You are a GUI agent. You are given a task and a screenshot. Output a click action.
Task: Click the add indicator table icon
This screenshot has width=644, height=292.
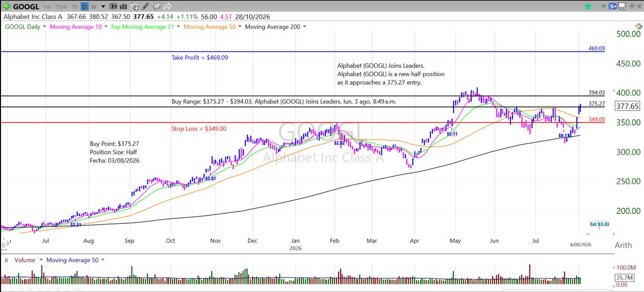(134, 6)
